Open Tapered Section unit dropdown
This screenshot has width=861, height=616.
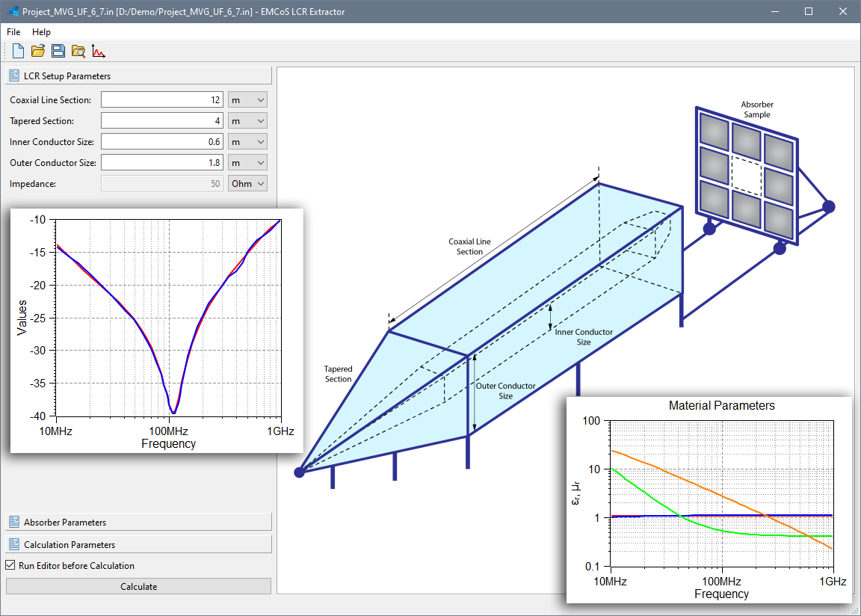tap(247, 121)
